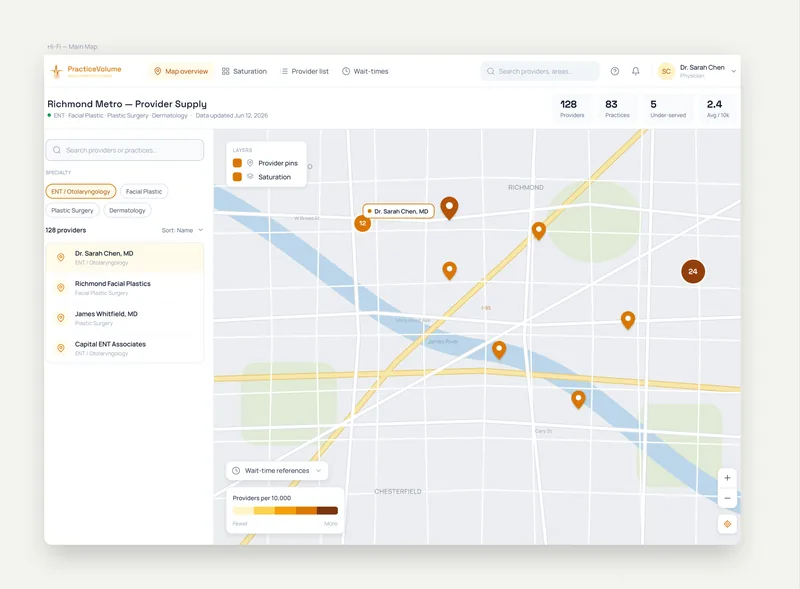Viewport: 800px width, 589px height.
Task: Click pin icon beside Richmond Facial Plastics
Action: [61, 287]
